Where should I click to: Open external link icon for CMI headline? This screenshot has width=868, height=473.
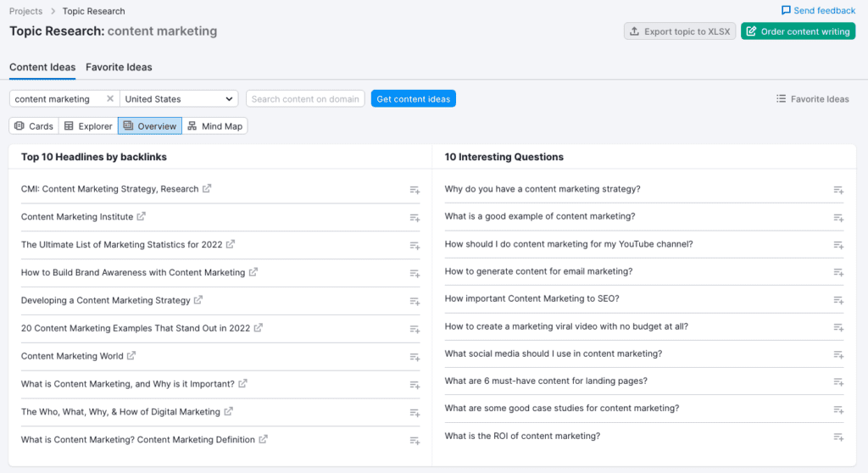click(207, 188)
